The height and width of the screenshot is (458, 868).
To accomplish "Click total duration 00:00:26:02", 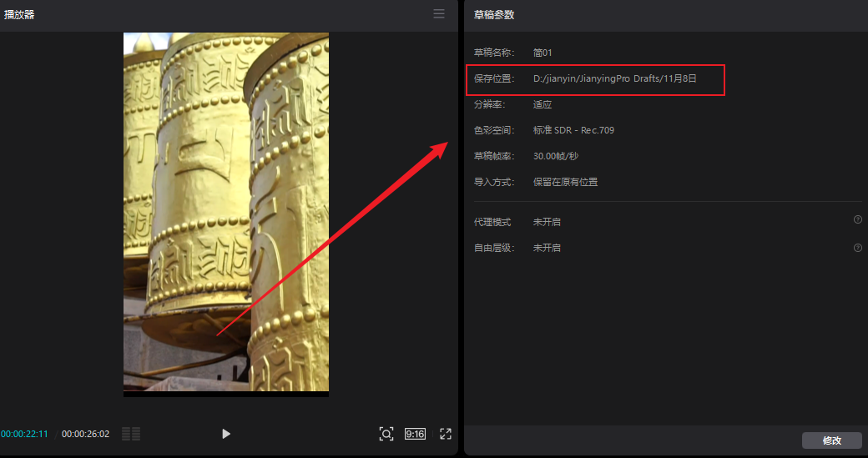I will tap(85, 434).
